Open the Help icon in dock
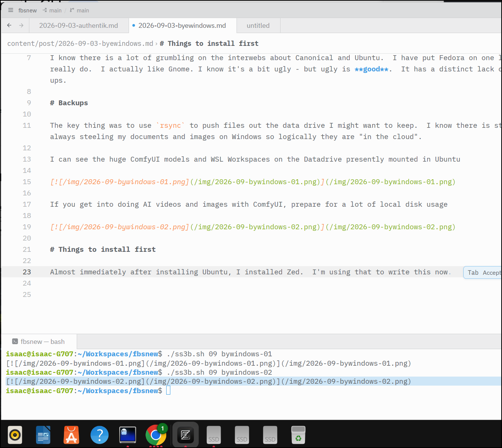The height and width of the screenshot is (448, 502). point(100,435)
